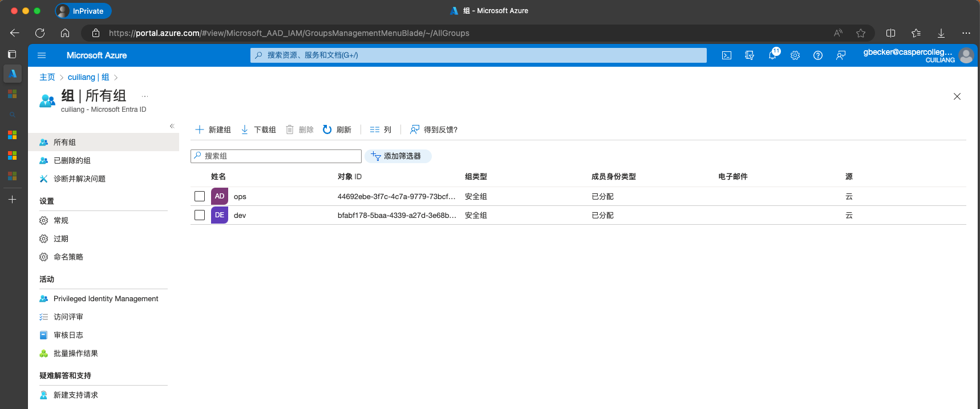Image resolution: width=980 pixels, height=409 pixels.
Task: Select the Azure tab in the vertical tab bar
Action: point(13,74)
